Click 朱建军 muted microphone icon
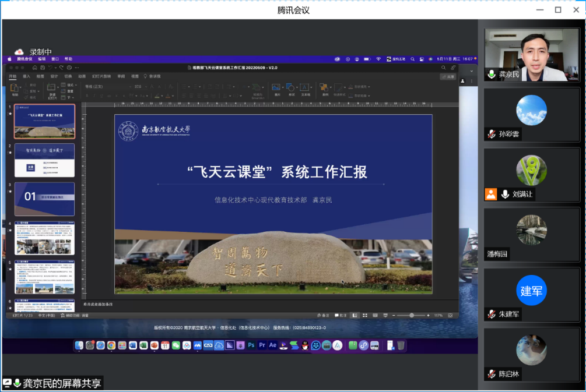This screenshot has width=586, height=392. [x=492, y=315]
